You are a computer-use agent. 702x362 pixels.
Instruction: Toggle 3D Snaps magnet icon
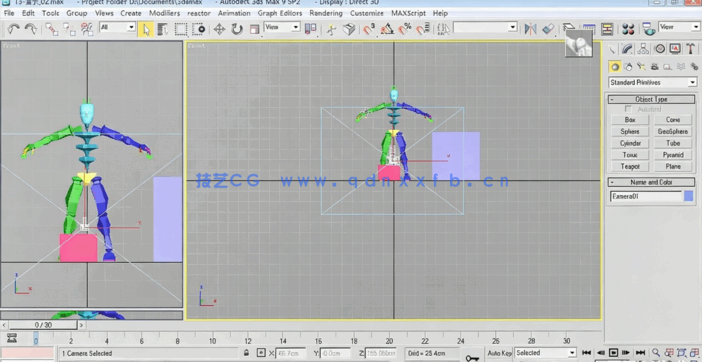tap(369, 29)
